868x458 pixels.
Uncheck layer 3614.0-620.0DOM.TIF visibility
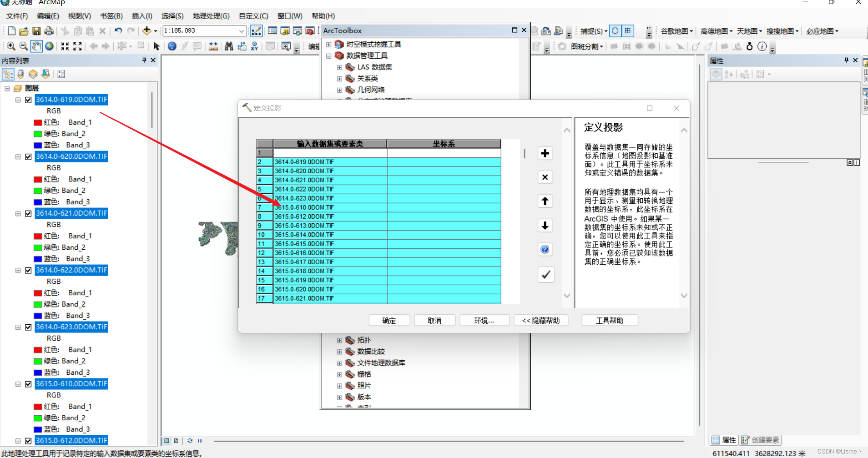(x=28, y=156)
